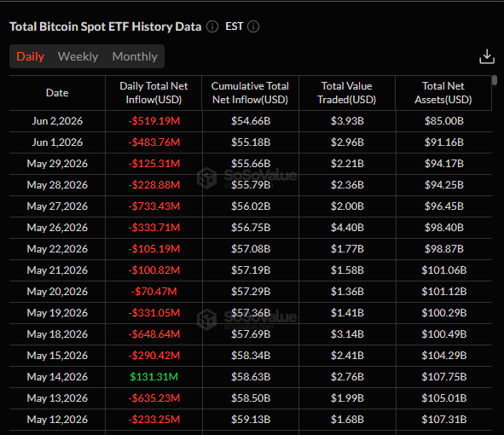This screenshot has height=435, width=504.
Task: Click the table's vertical scrollbar thumb
Action: (x=495, y=80)
